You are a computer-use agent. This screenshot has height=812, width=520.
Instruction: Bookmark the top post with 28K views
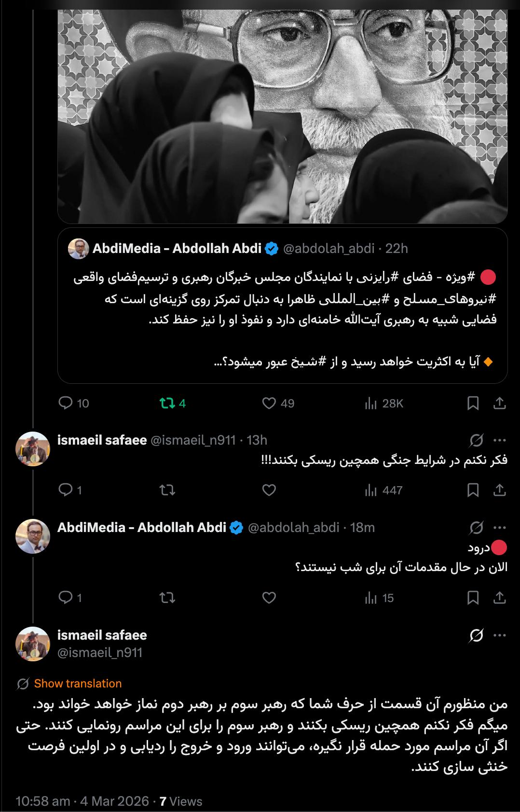coord(473,403)
